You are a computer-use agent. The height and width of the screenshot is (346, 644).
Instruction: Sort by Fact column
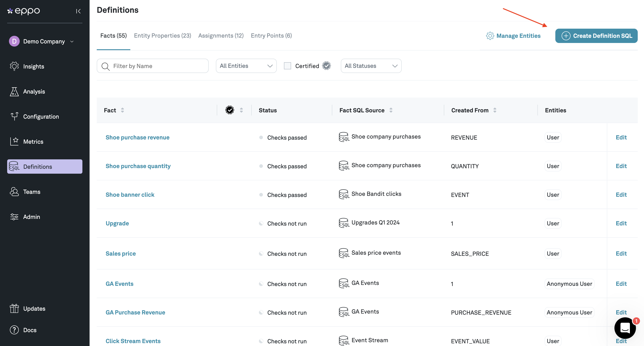(x=122, y=110)
